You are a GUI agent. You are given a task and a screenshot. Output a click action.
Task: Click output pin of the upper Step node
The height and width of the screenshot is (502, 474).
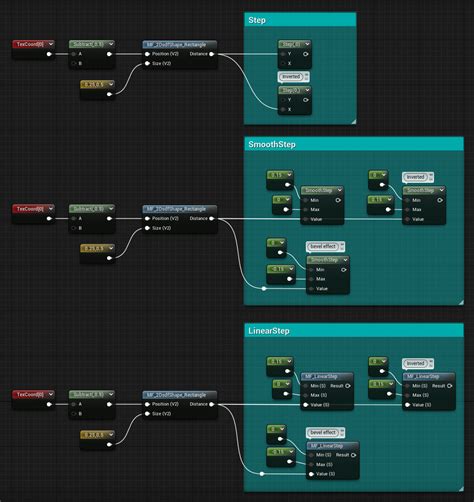306,54
